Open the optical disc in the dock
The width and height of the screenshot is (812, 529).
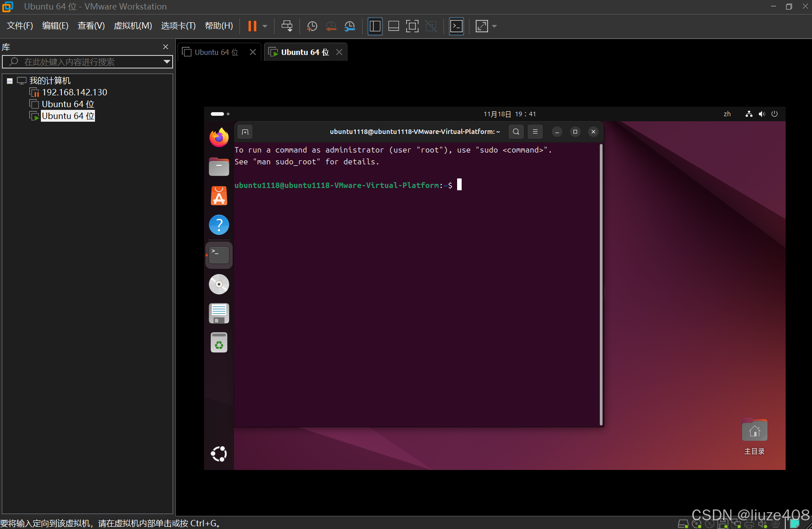219,284
